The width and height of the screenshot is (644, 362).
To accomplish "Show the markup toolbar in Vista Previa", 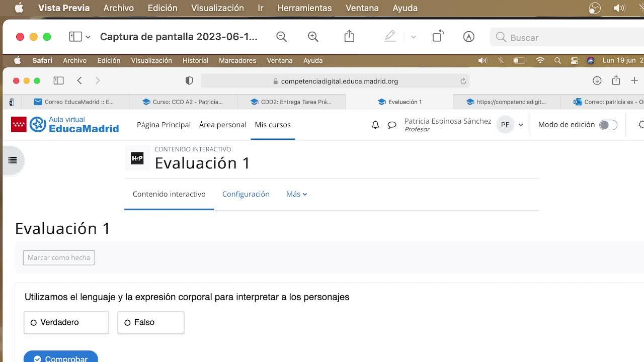I will tap(469, 37).
